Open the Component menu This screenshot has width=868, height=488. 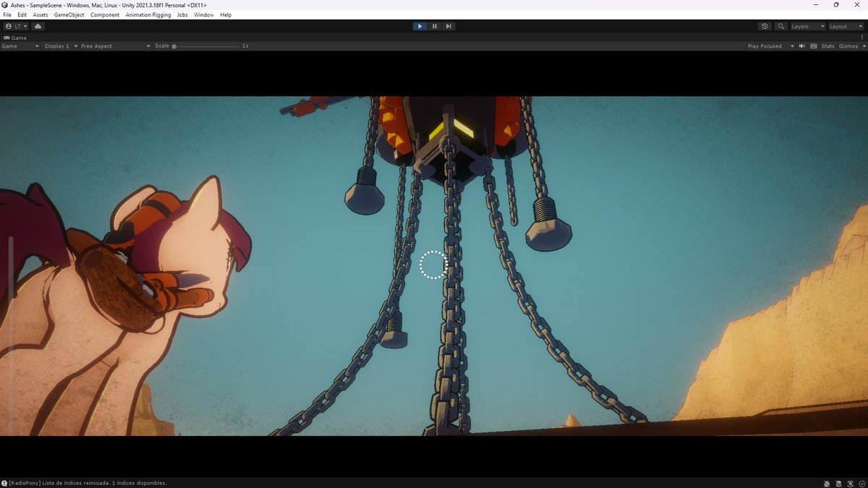point(105,14)
